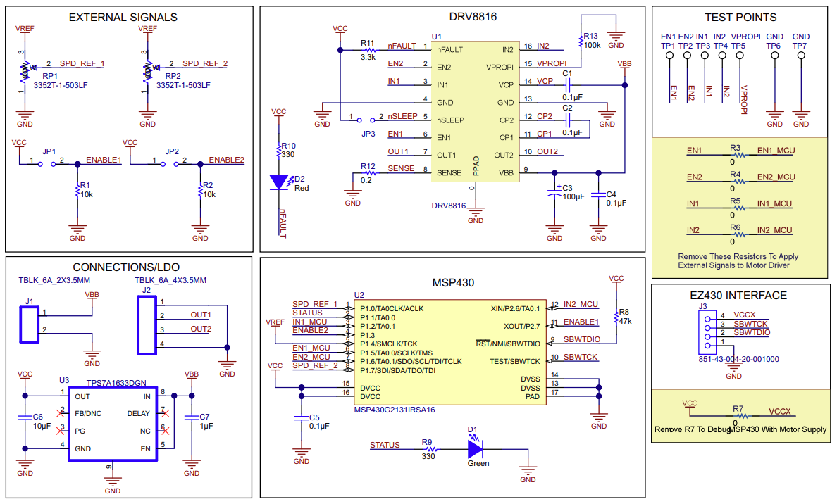Click the MSP430G2131IRSA16 chip symbol U2
Viewport: 837px width, 504px height.
click(451, 352)
